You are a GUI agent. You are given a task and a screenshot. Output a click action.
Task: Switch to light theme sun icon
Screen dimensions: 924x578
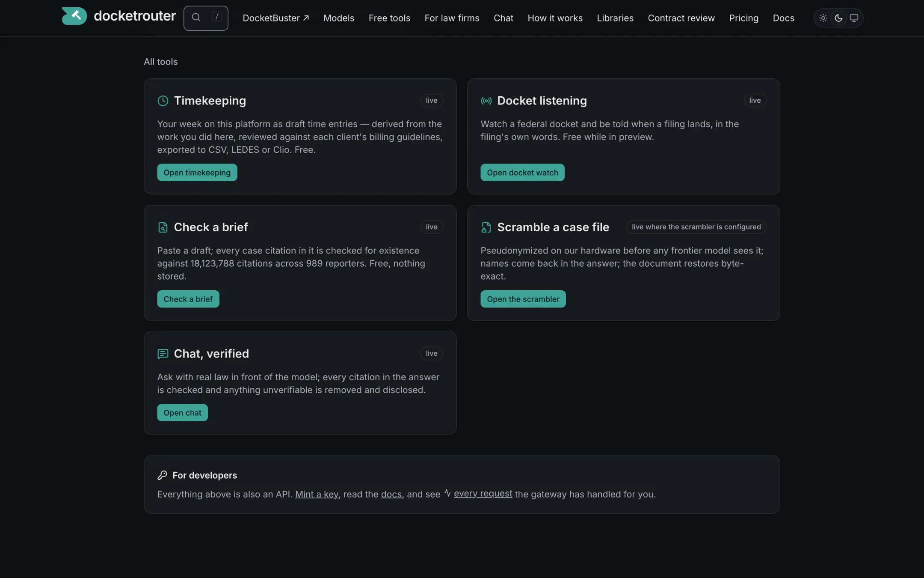(x=823, y=18)
